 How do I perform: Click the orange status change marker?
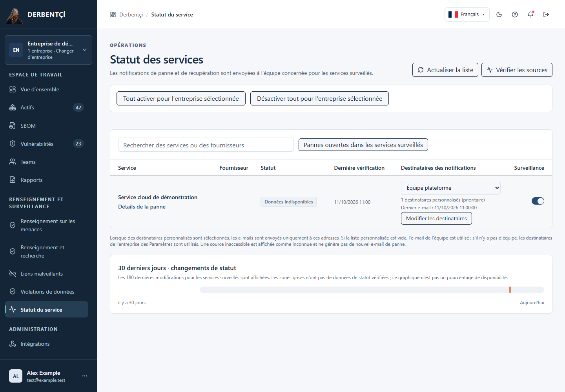[x=510, y=290]
